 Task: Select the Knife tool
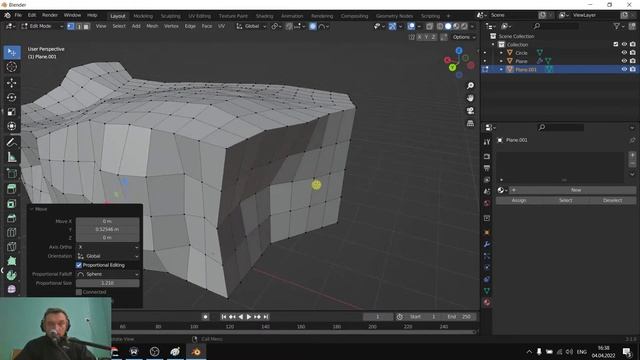(11, 247)
